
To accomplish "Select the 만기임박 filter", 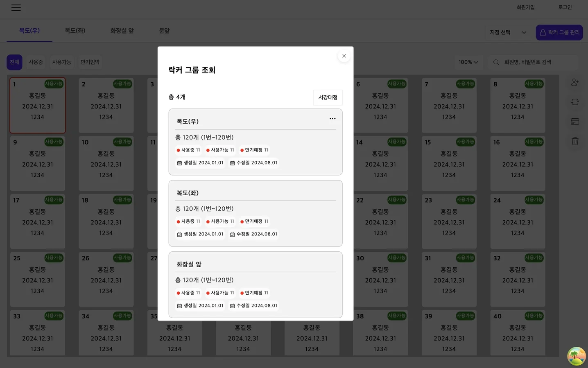I will coord(90,62).
